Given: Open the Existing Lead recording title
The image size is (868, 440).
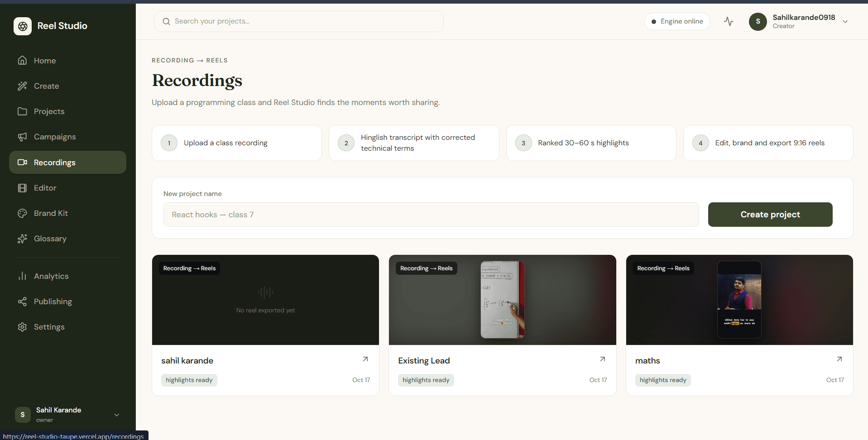Looking at the screenshot, I should coord(424,361).
